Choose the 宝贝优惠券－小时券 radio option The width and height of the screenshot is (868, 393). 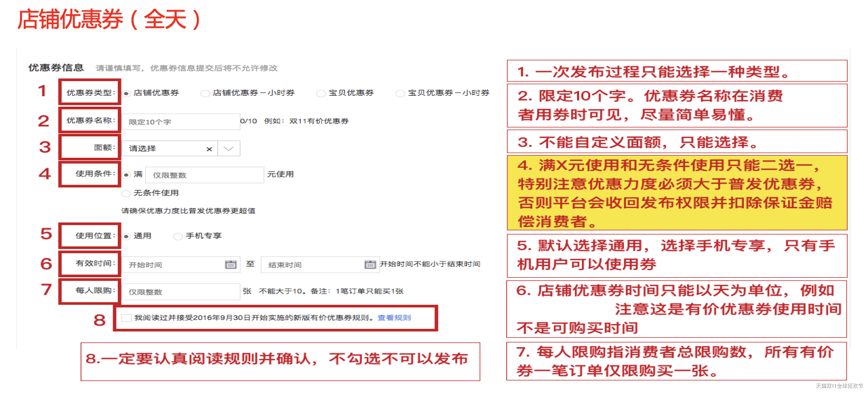[x=400, y=94]
